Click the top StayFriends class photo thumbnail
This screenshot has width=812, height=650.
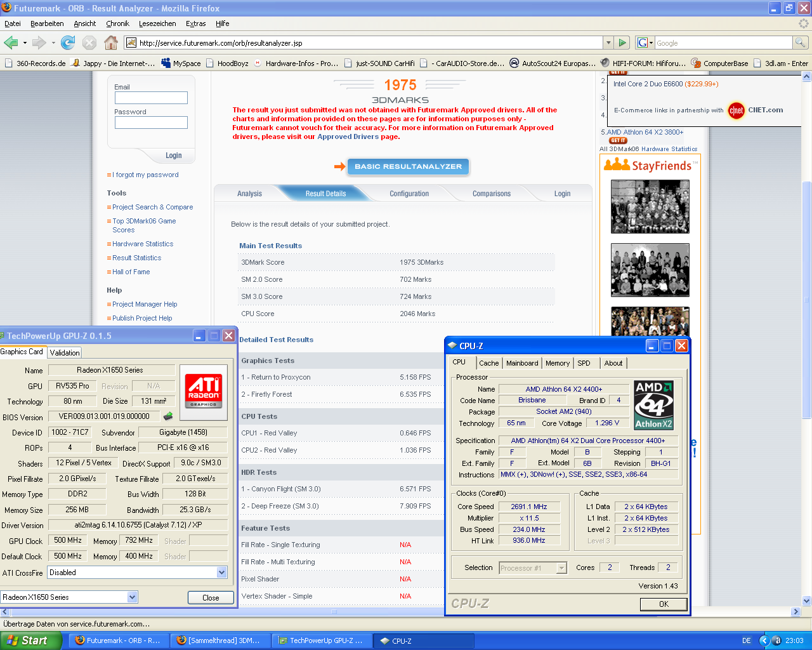(650, 206)
